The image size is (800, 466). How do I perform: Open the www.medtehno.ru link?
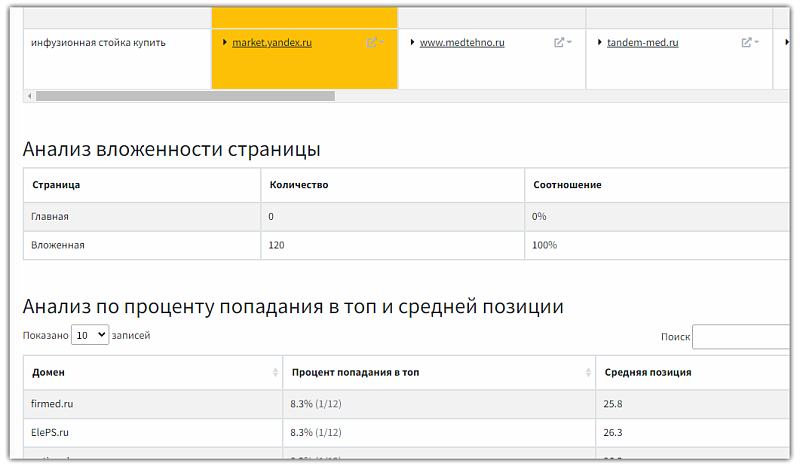tap(461, 43)
